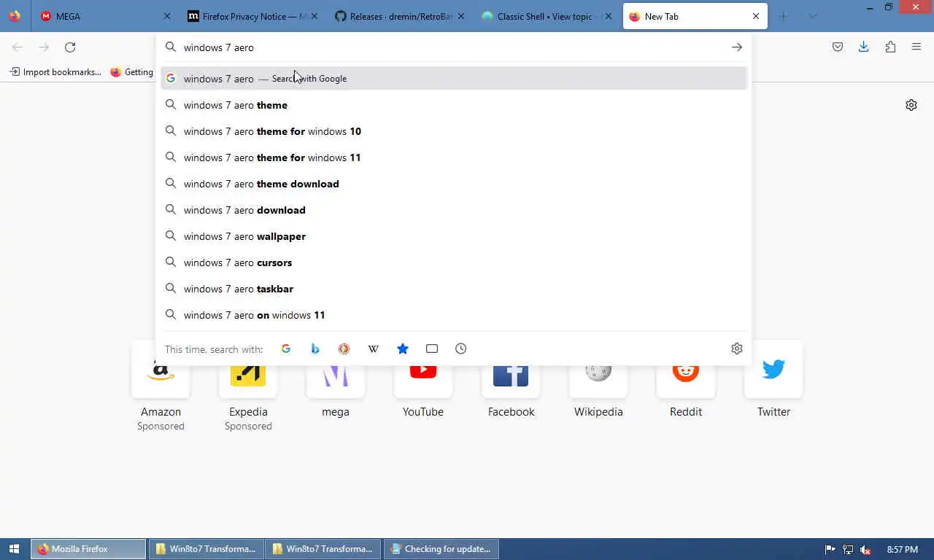Open New Tab page personalize gear
The height and width of the screenshot is (560, 934).
point(911,105)
